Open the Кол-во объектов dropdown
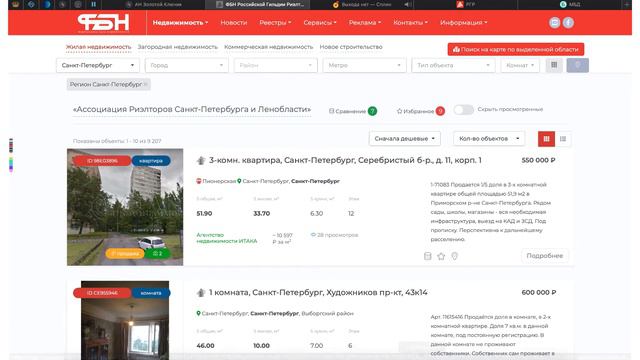 click(x=489, y=139)
